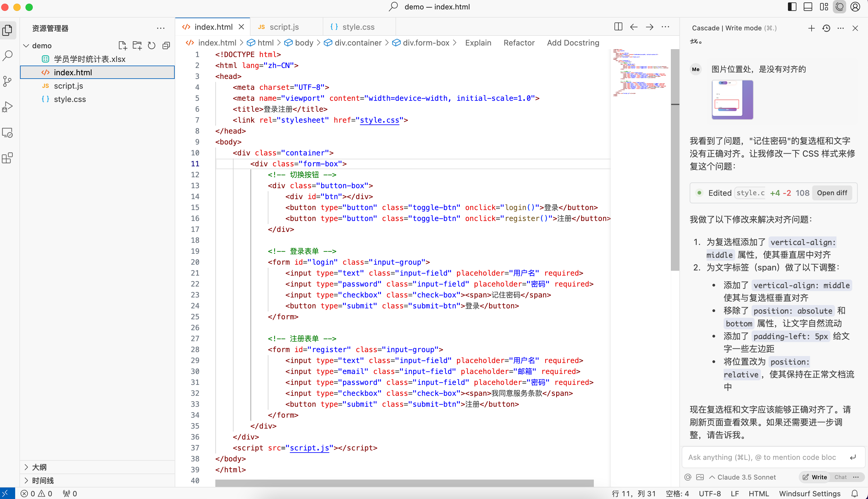
Task: Start a new Cascade conversation
Action: (x=812, y=28)
